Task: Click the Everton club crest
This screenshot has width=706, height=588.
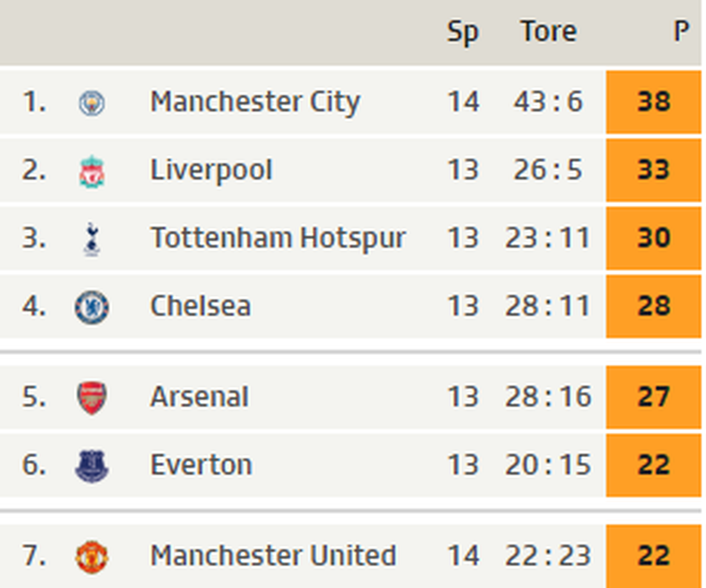Action: (x=92, y=466)
